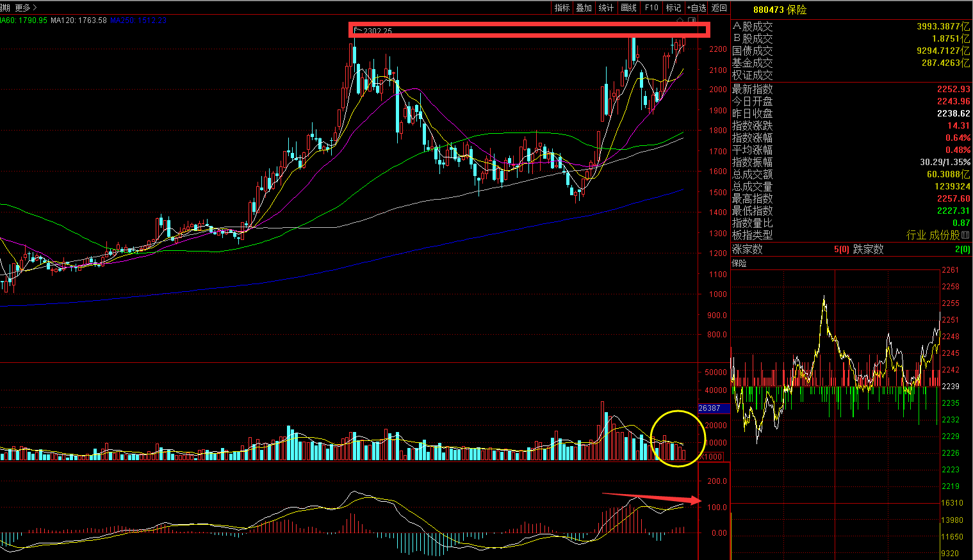Click the 指数振幅 value 30.29/1.35%
Viewport: 973px width, 560px height.
945,162
